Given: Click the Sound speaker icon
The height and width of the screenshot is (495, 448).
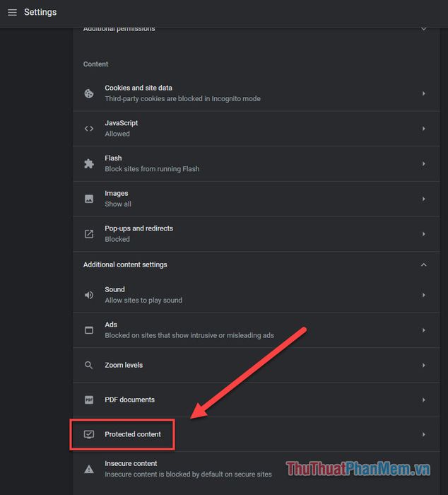Looking at the screenshot, I should coord(89,295).
